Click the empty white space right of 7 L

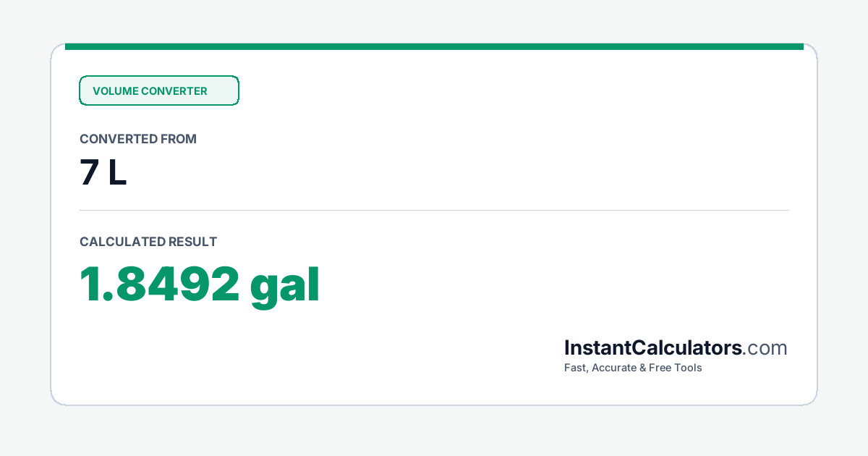463,174
